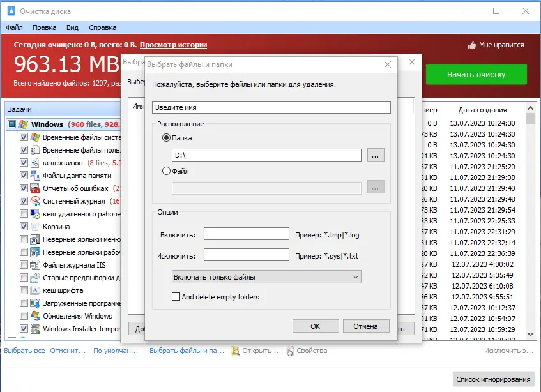This screenshot has width=541, height=392.
Task: Click the Задачи panel header
Action: coord(63,109)
